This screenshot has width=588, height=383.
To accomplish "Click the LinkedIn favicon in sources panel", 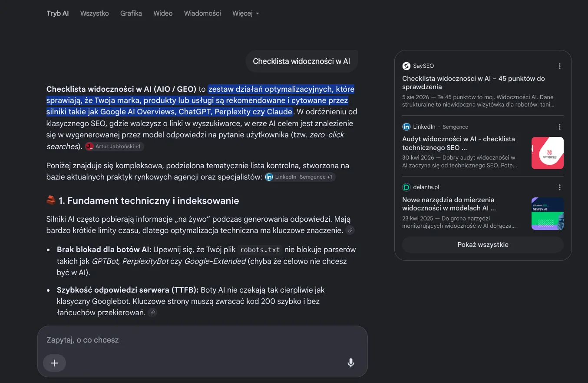I will click(406, 127).
